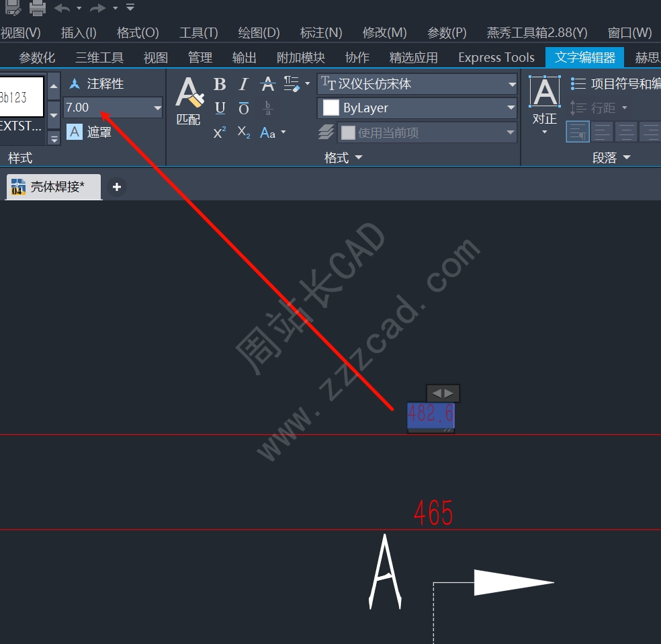Click the Clear formatting icon

[292, 84]
